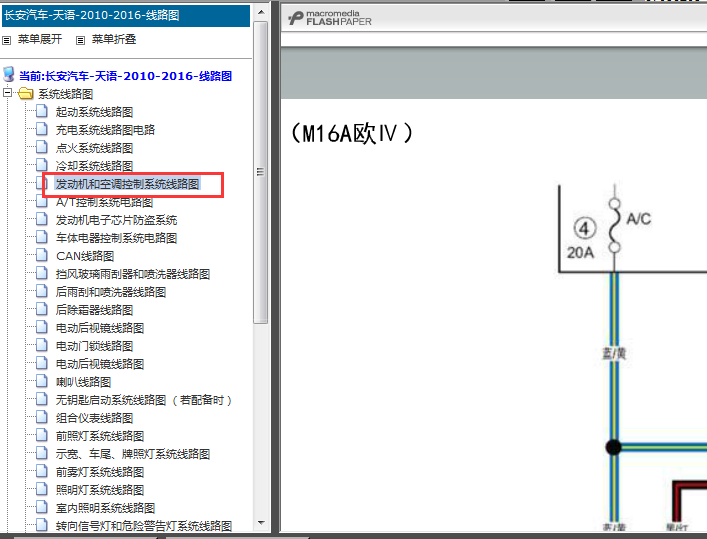Open 转向信号灯和危险警告灯系统线路图

click(x=144, y=526)
